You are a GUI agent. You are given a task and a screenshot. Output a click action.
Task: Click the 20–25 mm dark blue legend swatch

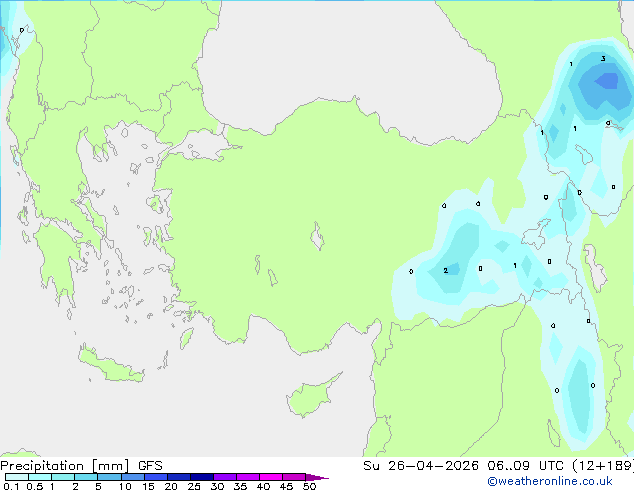coord(179,477)
